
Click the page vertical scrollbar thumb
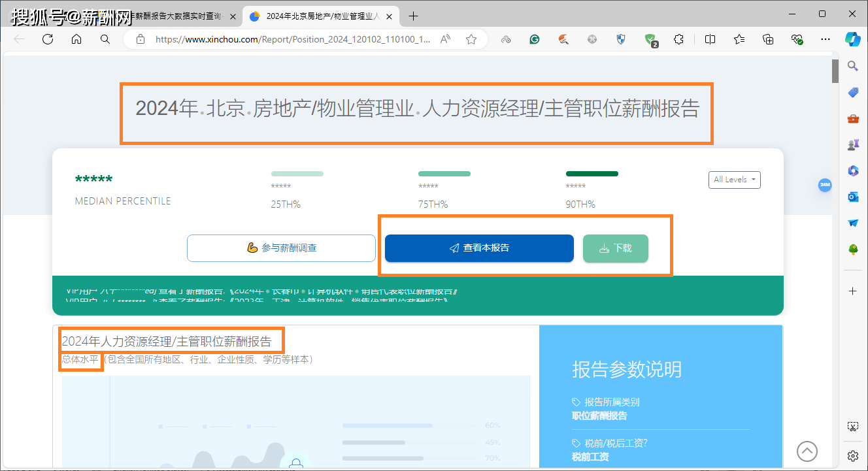pyautogui.click(x=835, y=71)
